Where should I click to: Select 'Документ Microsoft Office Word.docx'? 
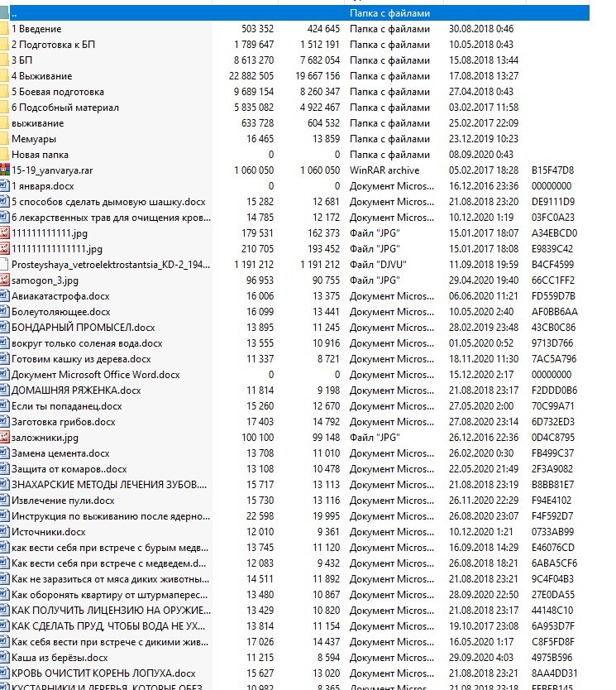(95, 375)
